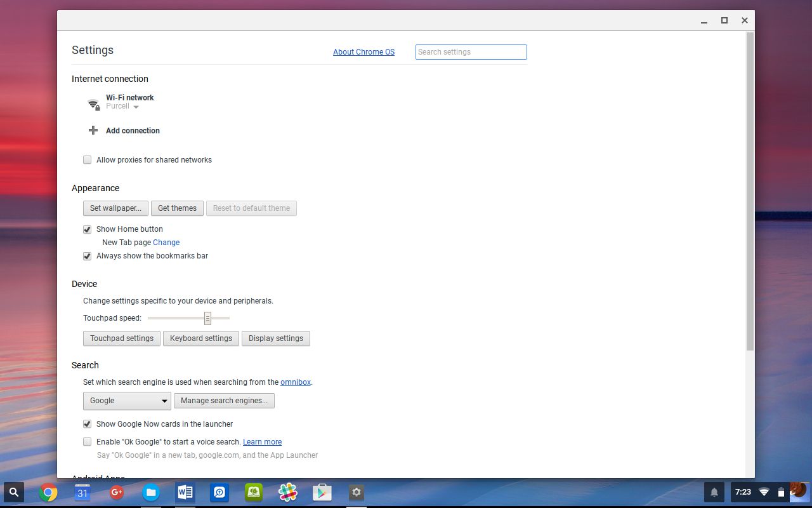Open the Files app on the shelf

150,492
